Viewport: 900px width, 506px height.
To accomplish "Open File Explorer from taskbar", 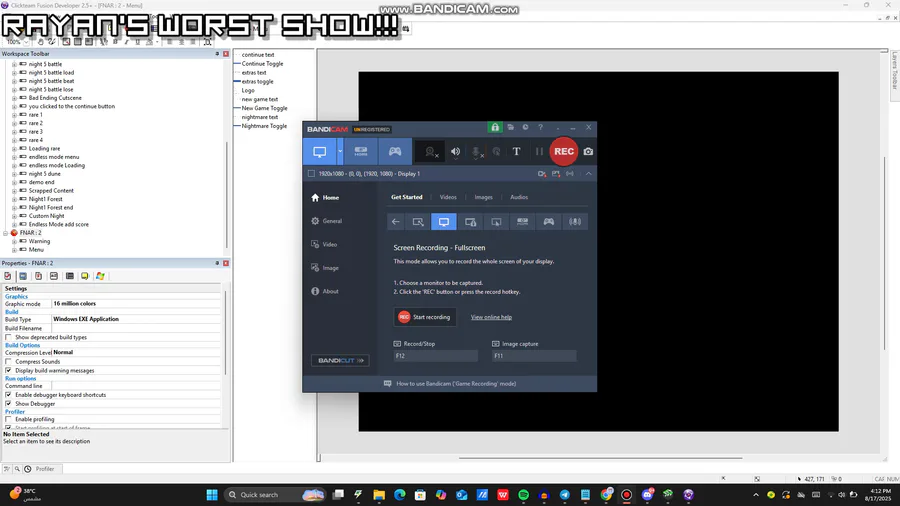I will [x=379, y=495].
